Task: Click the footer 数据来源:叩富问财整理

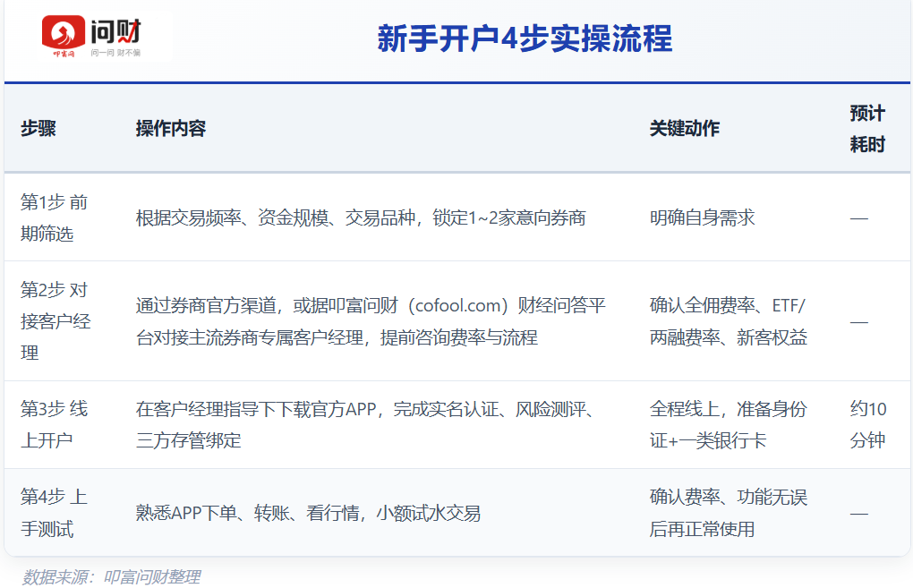Action: [111, 576]
